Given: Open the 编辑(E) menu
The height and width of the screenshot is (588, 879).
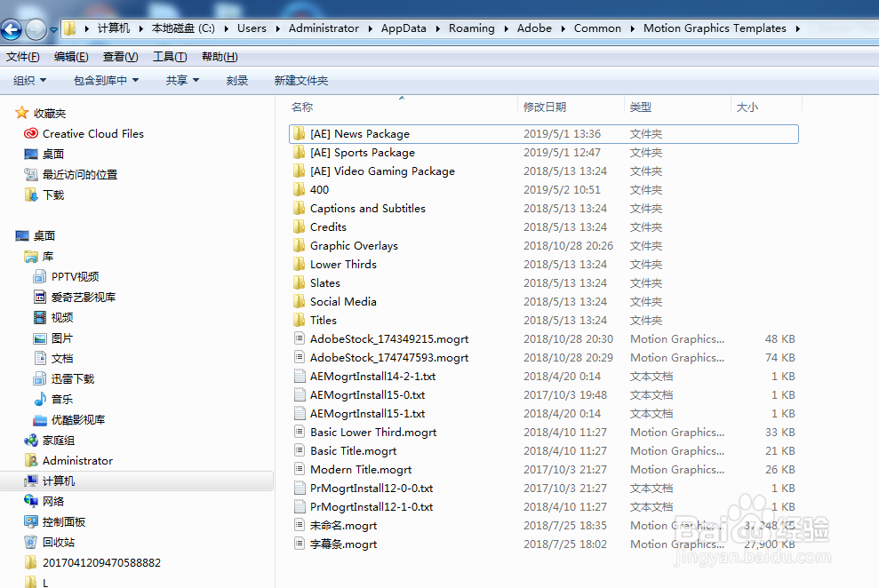Looking at the screenshot, I should click(71, 57).
